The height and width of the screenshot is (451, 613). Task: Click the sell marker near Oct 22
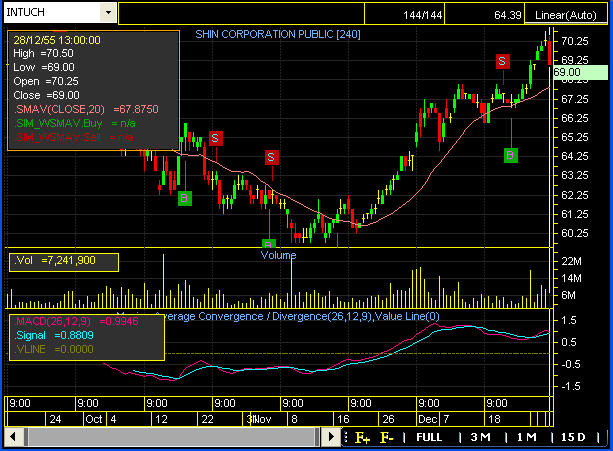pyautogui.click(x=215, y=138)
